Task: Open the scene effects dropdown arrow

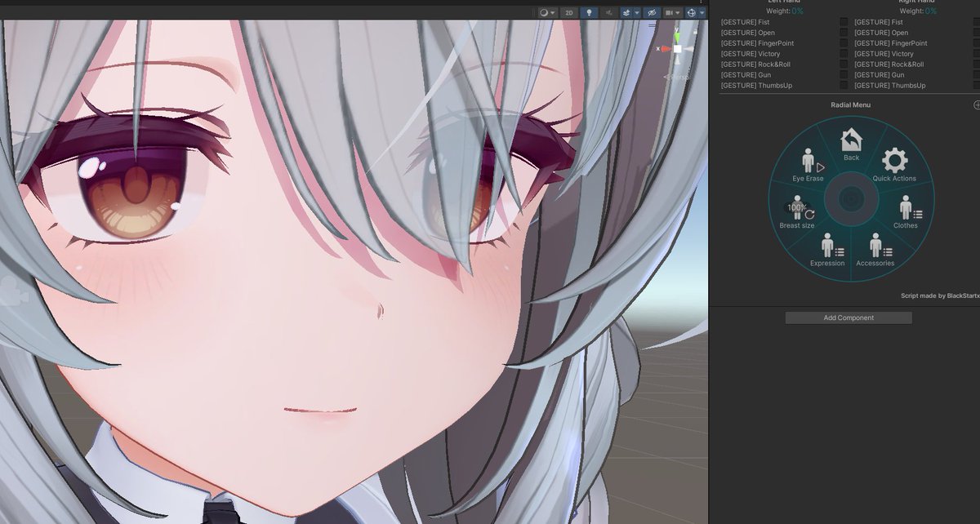Action: (x=637, y=13)
